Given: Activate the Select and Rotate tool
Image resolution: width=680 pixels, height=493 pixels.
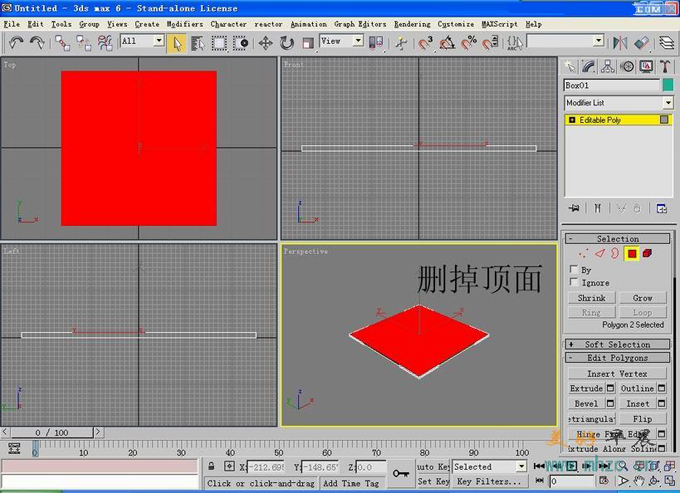Looking at the screenshot, I should click(x=287, y=42).
